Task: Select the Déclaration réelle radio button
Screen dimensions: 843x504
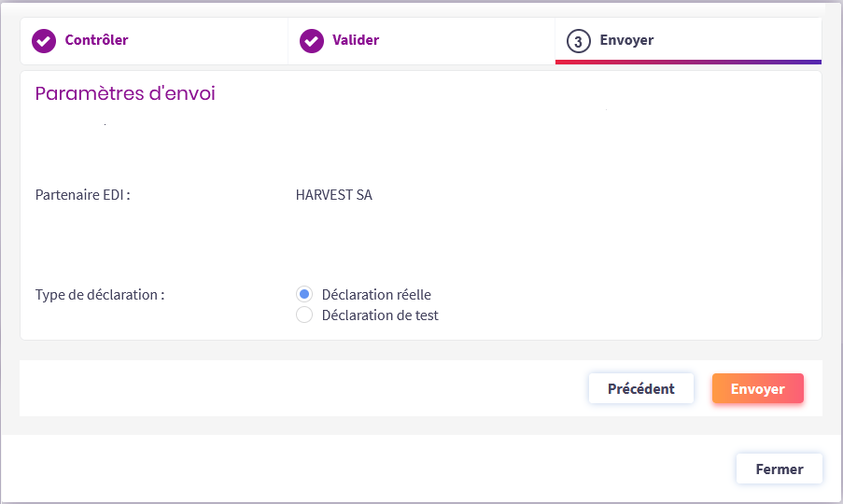Action: pos(304,294)
